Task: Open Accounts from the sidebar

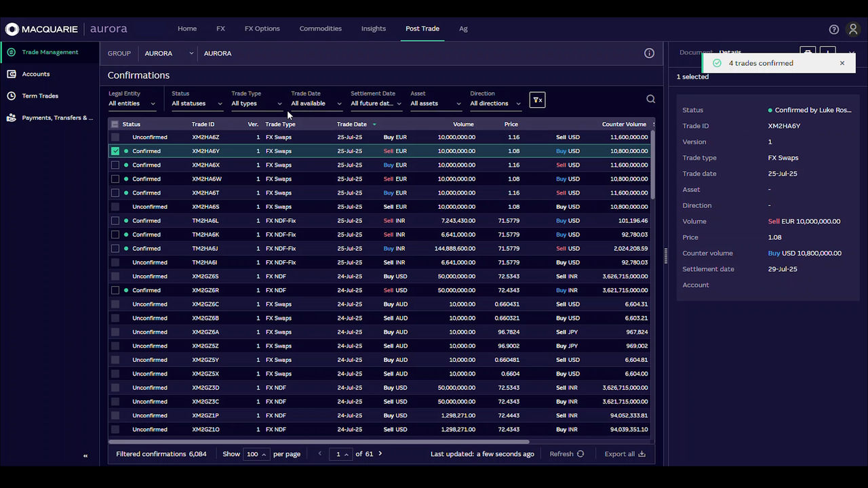Action: click(35, 74)
